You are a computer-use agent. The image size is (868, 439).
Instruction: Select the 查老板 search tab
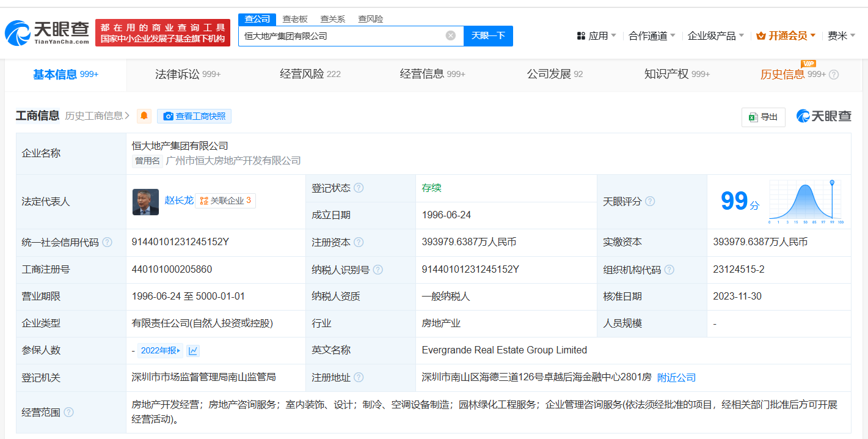(295, 19)
